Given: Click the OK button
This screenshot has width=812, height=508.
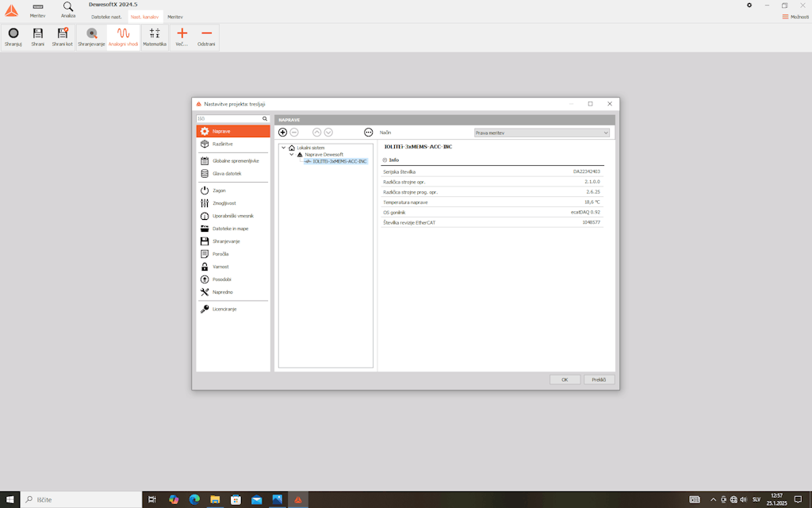Looking at the screenshot, I should tap(565, 379).
